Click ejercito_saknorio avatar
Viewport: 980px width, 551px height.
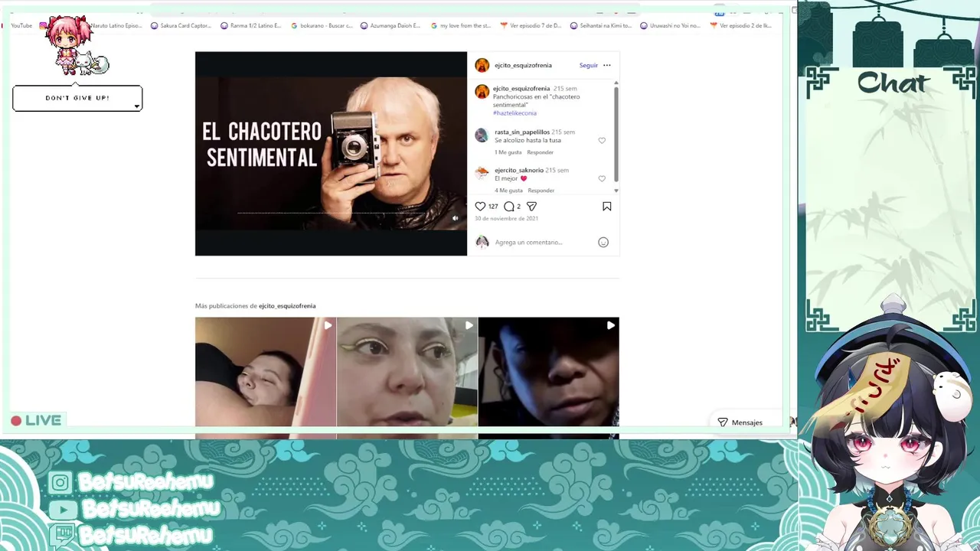point(482,173)
